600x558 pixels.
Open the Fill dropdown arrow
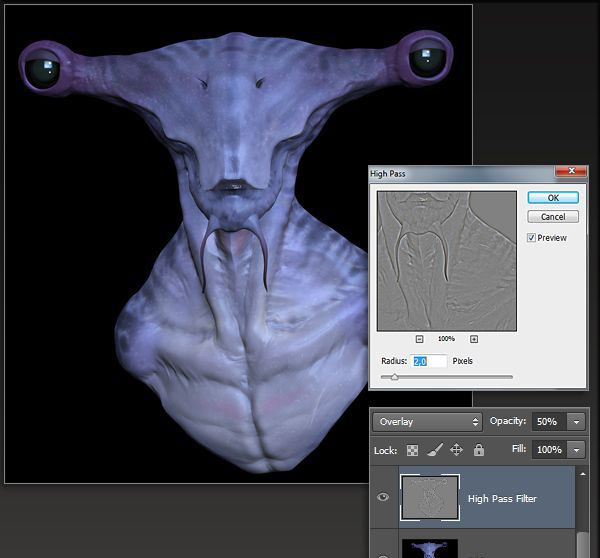pyautogui.click(x=576, y=450)
